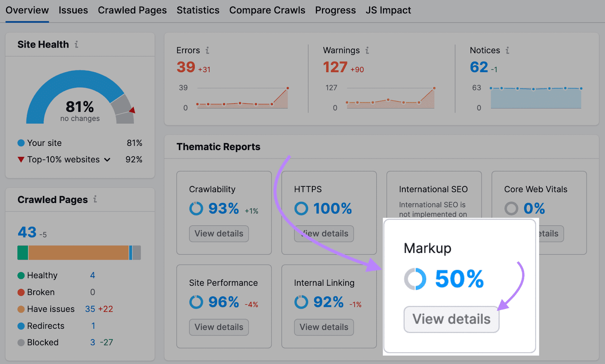Open the Errors info tooltip icon

coord(207,50)
